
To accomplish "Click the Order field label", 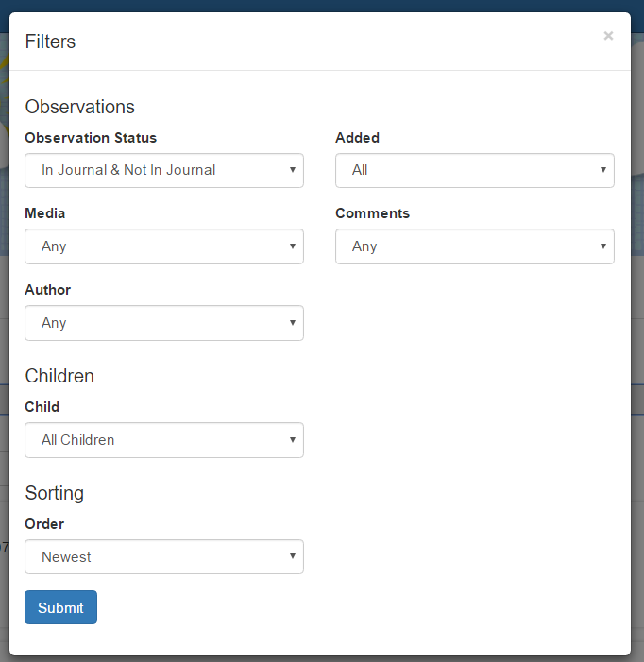I will point(44,523).
